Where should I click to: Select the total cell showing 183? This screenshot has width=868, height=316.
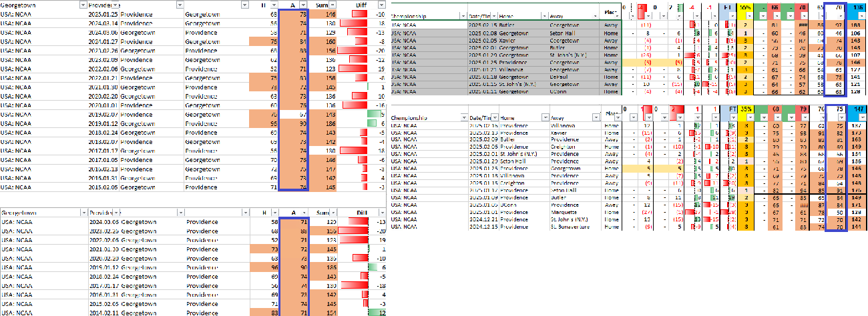click(x=856, y=24)
